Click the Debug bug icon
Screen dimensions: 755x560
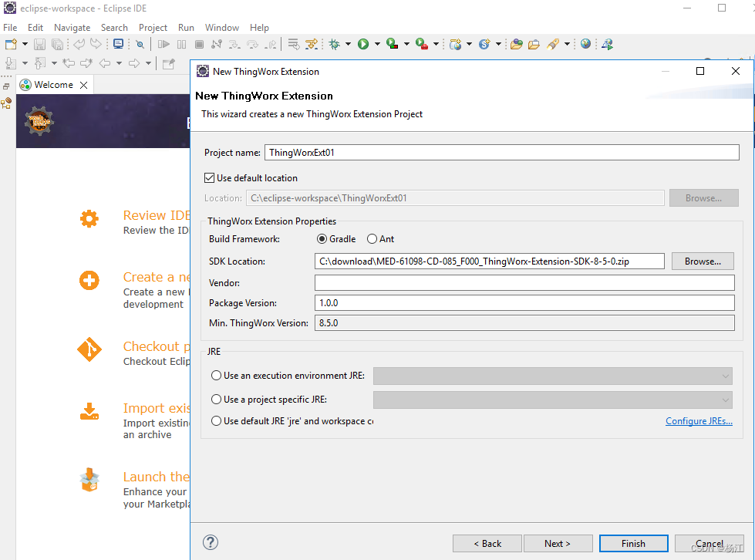click(334, 44)
